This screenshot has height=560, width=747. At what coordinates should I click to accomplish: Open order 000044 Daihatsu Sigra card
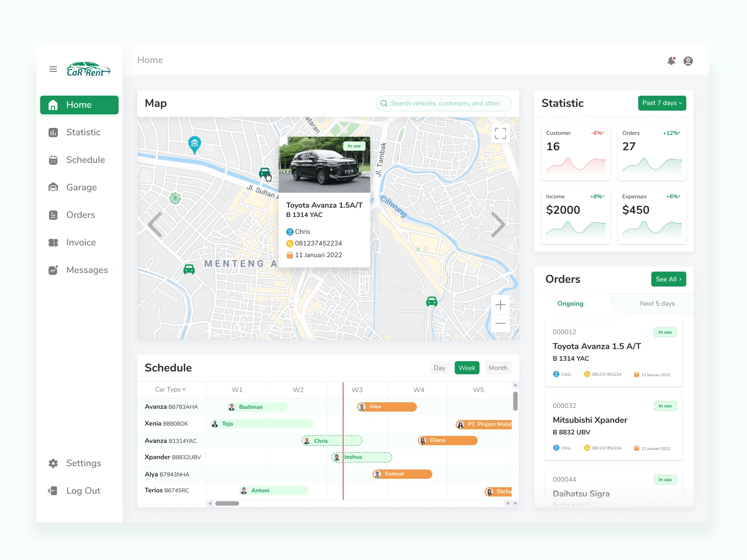[x=614, y=488]
